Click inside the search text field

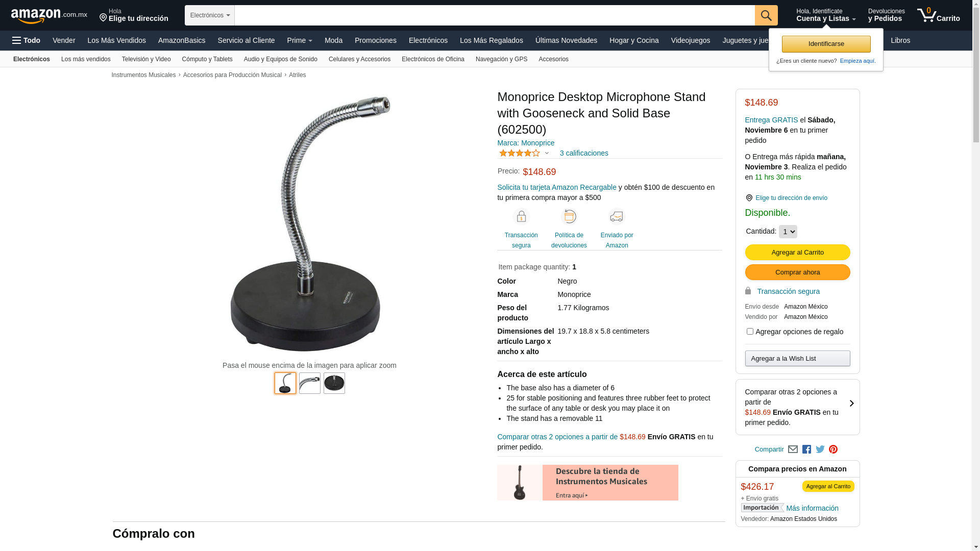click(x=495, y=15)
